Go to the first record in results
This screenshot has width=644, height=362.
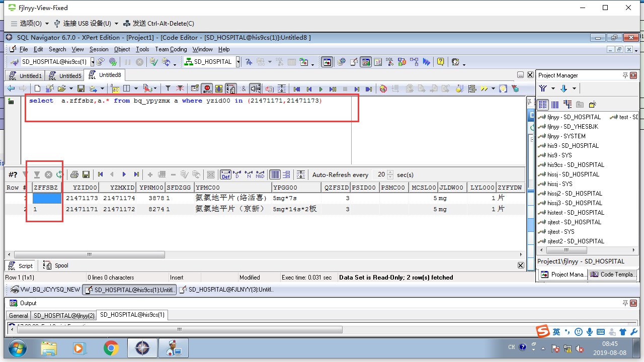101,174
